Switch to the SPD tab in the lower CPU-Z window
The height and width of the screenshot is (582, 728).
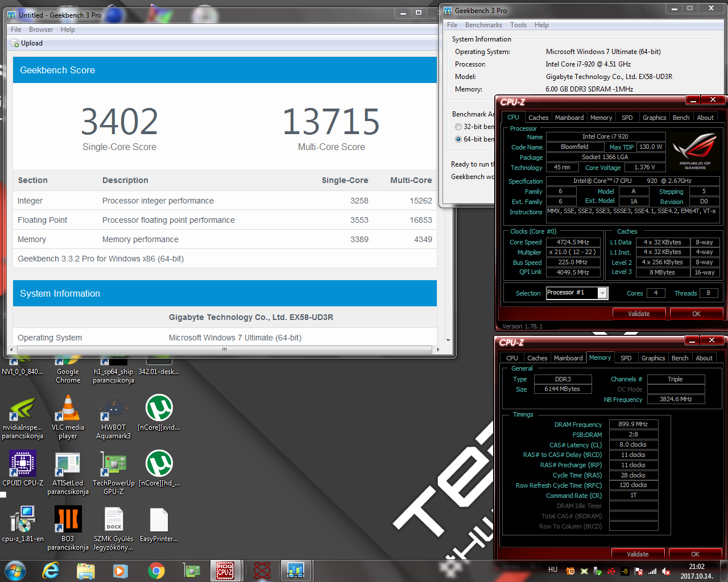click(626, 358)
